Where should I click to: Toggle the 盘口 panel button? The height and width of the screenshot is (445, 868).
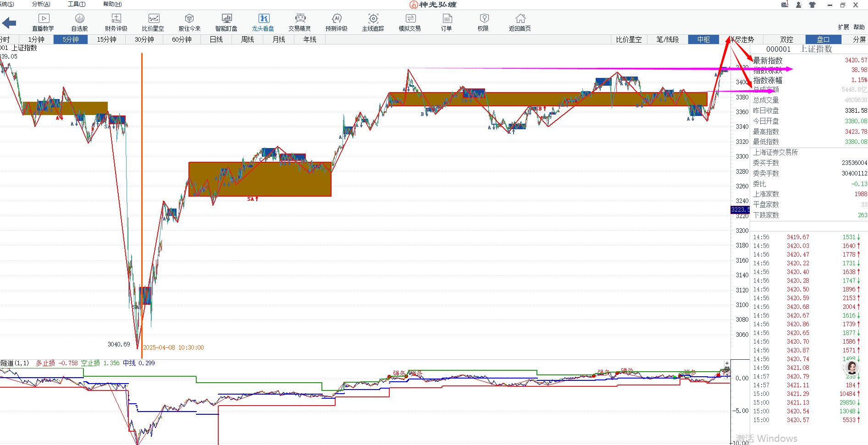click(823, 39)
